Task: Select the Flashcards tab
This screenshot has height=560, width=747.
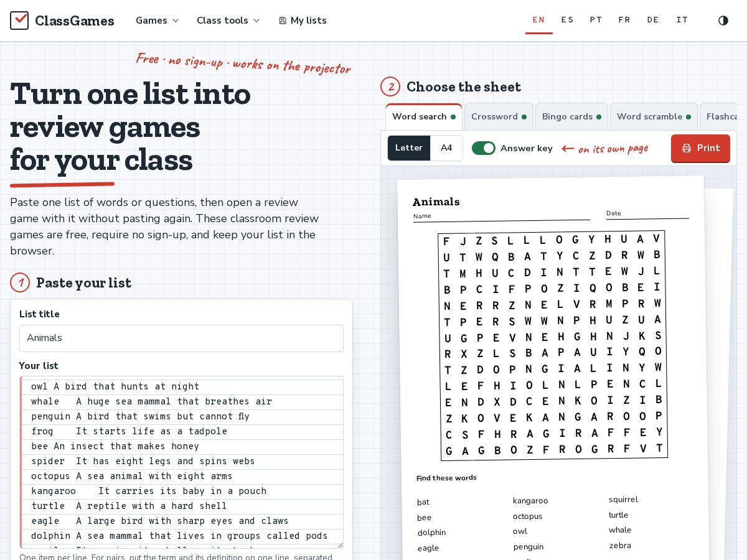Action: pyautogui.click(x=720, y=117)
